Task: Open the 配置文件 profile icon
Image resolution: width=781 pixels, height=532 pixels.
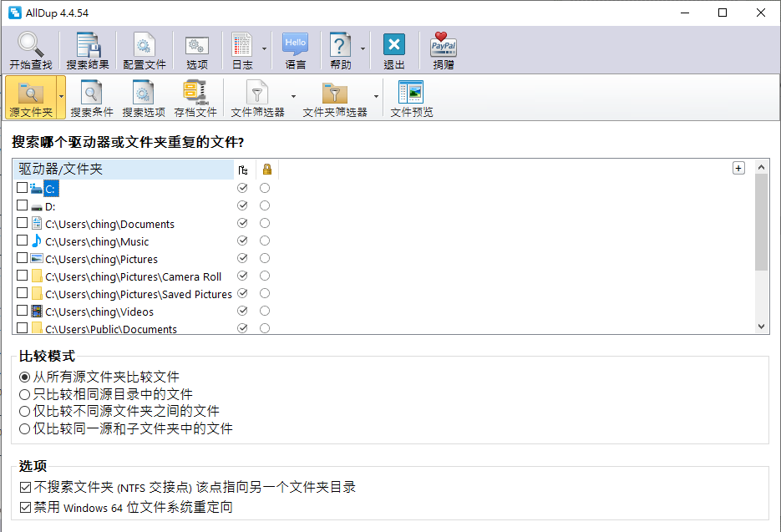Action: (x=144, y=50)
